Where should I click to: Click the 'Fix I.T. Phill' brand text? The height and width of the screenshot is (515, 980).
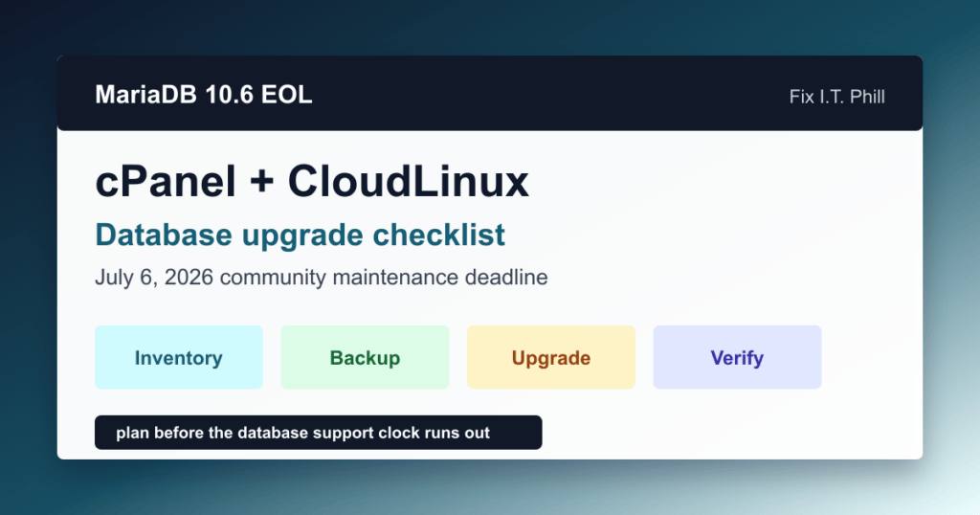point(836,97)
